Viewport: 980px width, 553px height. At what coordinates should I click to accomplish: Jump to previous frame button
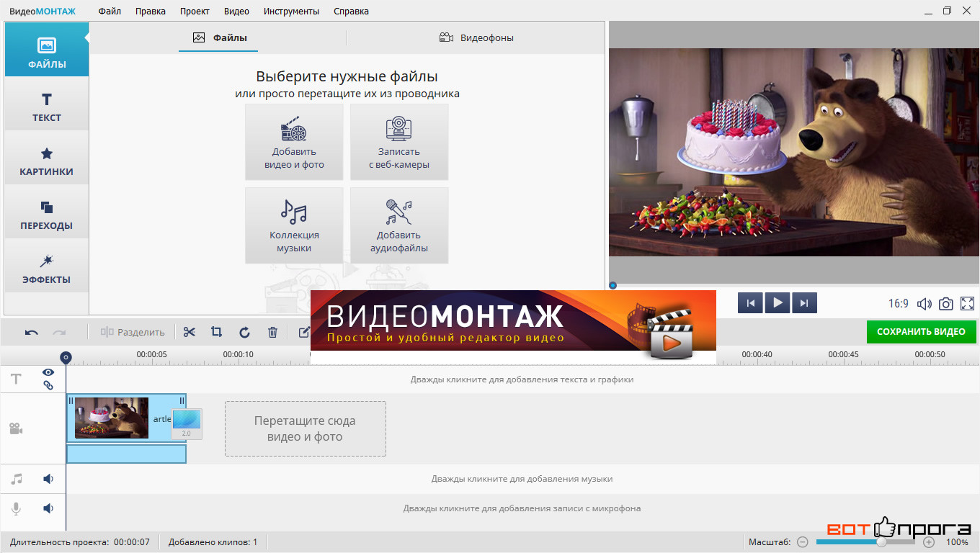750,303
